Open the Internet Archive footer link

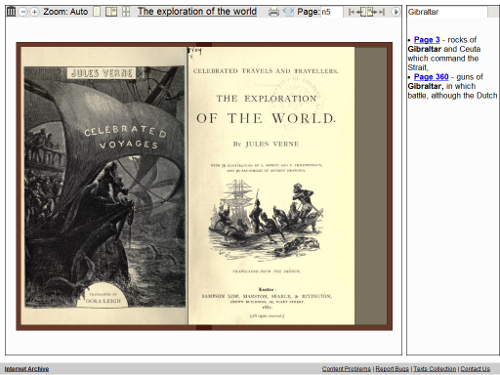click(x=27, y=369)
